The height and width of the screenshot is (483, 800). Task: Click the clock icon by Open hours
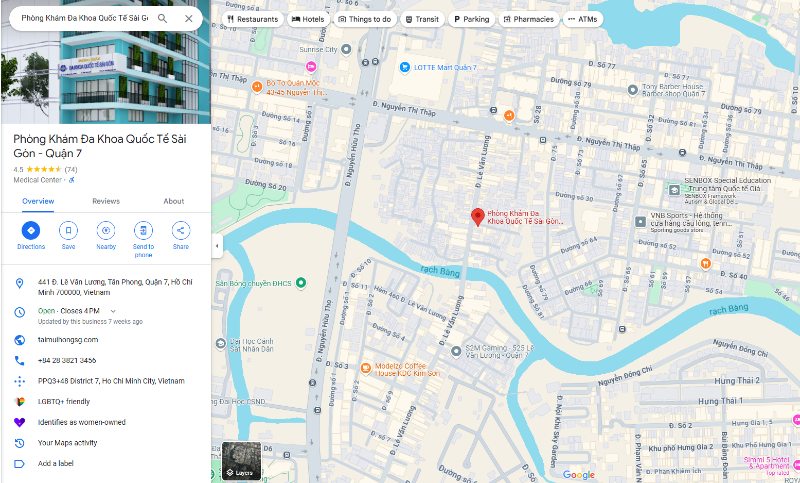pyautogui.click(x=19, y=312)
